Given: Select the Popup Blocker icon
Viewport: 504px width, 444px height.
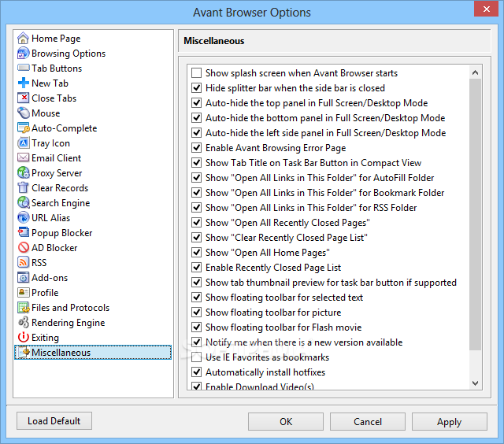Looking at the screenshot, I should pos(23,232).
